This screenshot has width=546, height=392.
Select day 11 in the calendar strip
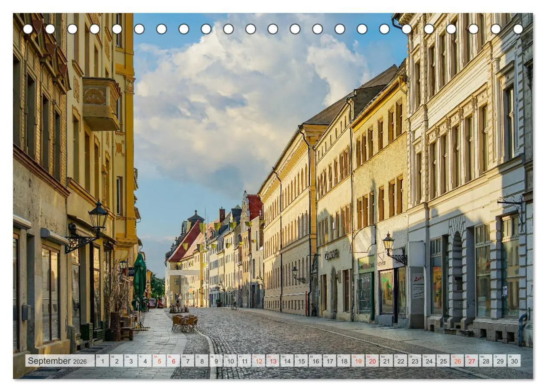[244, 361]
